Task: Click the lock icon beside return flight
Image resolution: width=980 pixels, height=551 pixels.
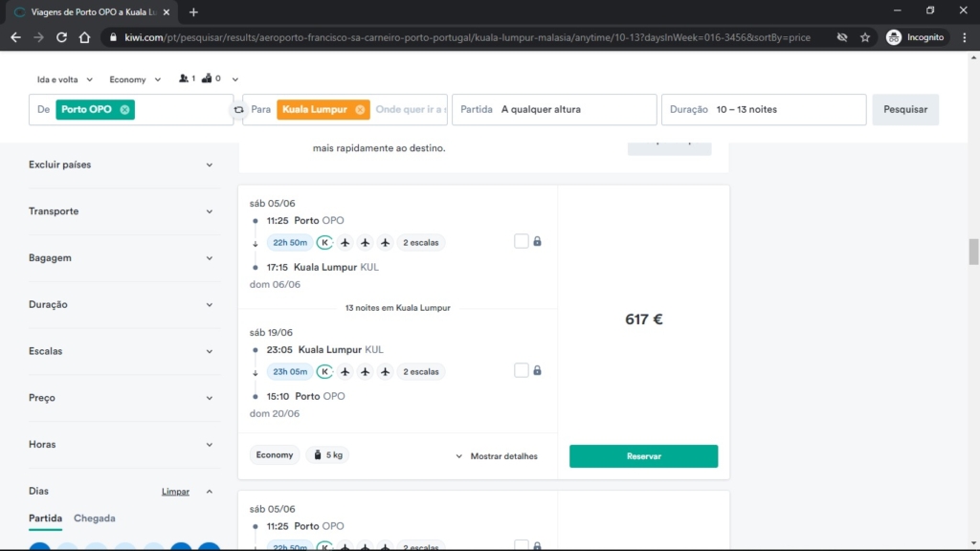Action: 537,370
